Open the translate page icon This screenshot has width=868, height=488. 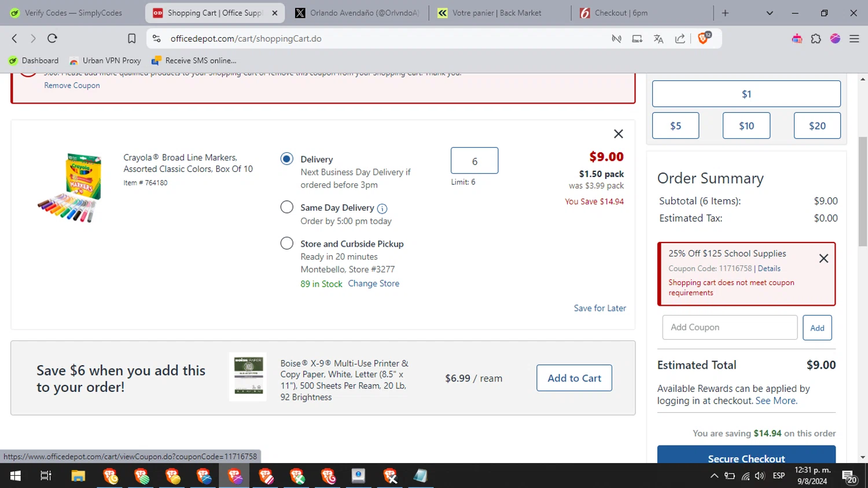[659, 39]
